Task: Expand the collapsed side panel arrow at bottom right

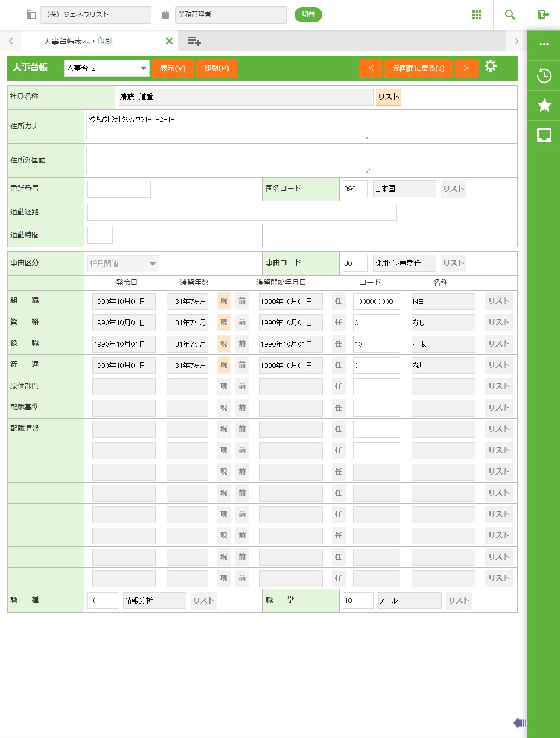Action: pyautogui.click(x=519, y=723)
